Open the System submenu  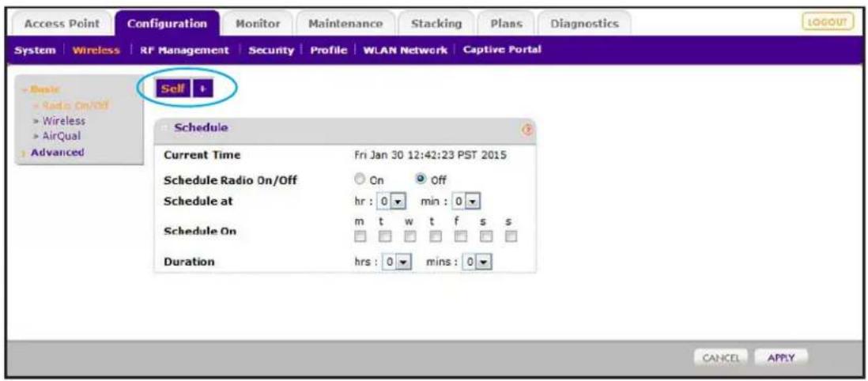35,51
